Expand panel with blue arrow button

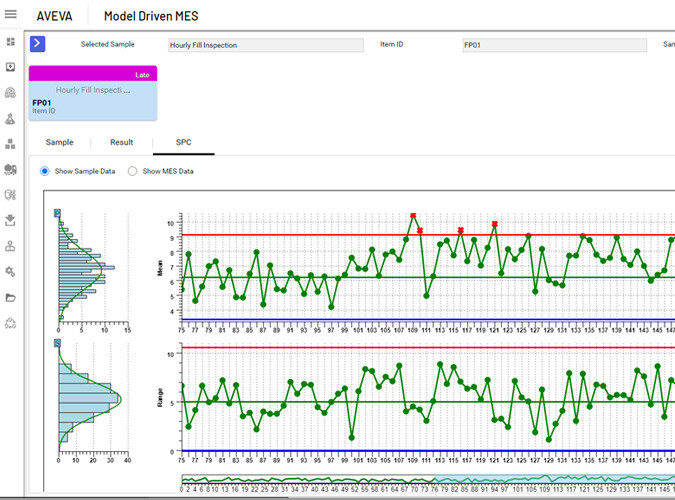click(x=38, y=43)
